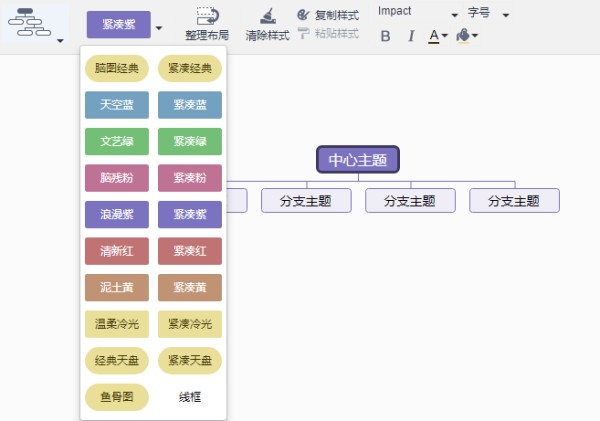
Task: Select the 紧凑天盘 theme
Action: [x=190, y=361]
